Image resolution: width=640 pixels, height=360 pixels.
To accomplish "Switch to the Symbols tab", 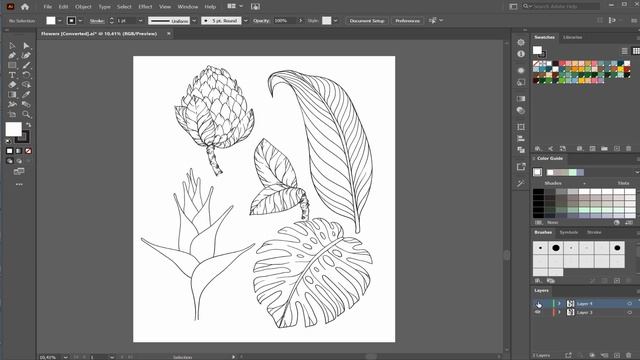I will coord(569,232).
